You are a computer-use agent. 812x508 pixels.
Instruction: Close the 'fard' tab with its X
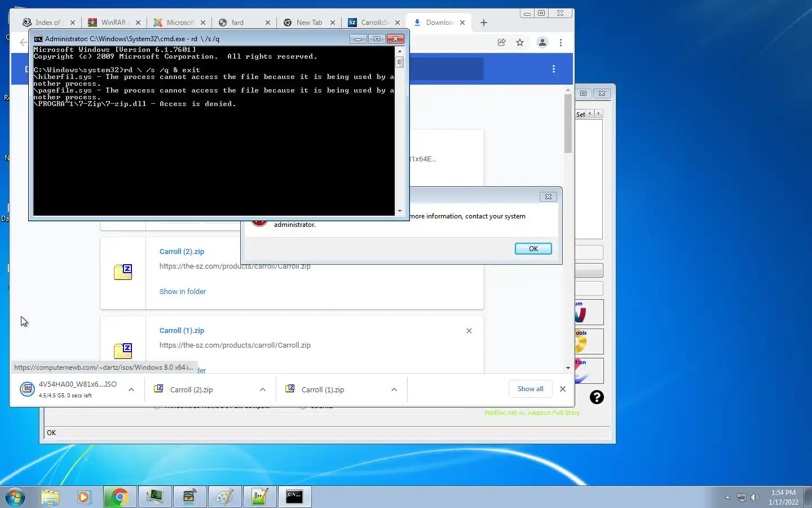tap(268, 23)
